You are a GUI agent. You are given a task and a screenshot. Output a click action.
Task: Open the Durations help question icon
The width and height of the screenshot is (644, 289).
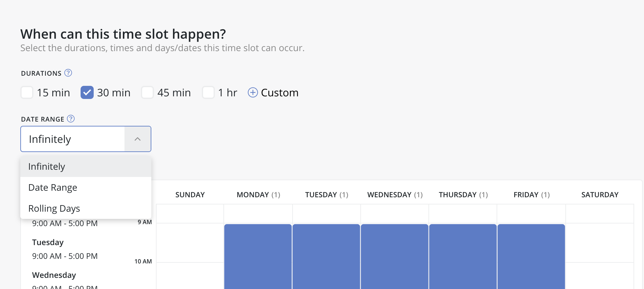68,73
